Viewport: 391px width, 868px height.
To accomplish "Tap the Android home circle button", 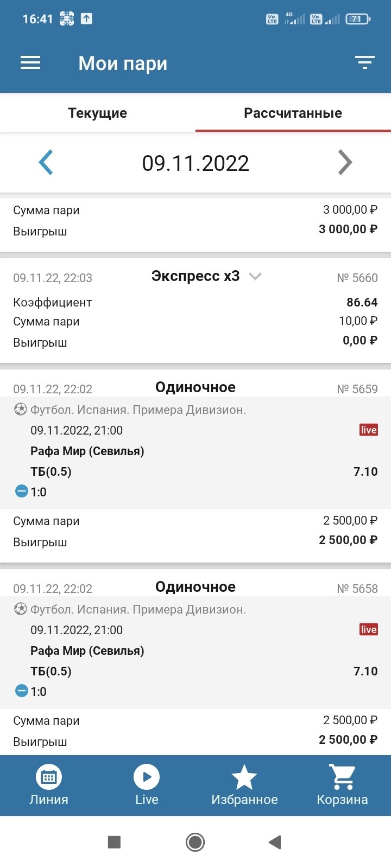I will 195,842.
